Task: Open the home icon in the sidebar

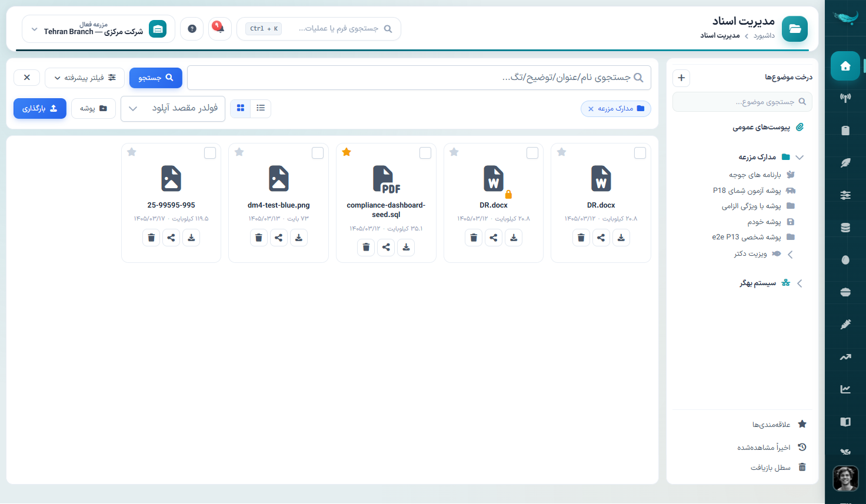Action: click(845, 66)
